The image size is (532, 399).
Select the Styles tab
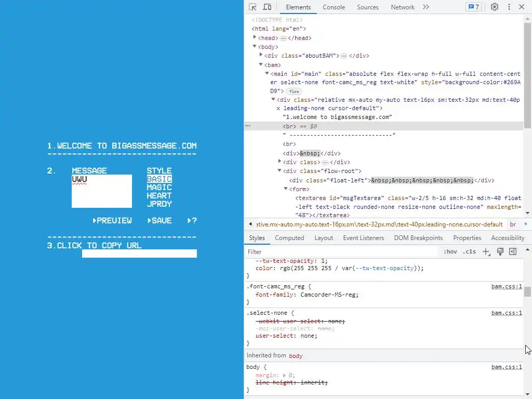click(257, 238)
